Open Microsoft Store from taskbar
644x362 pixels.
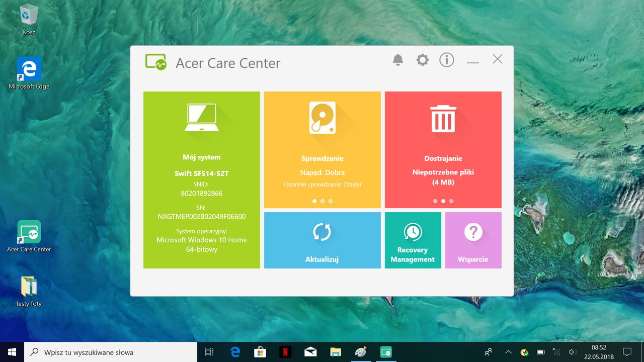260,352
